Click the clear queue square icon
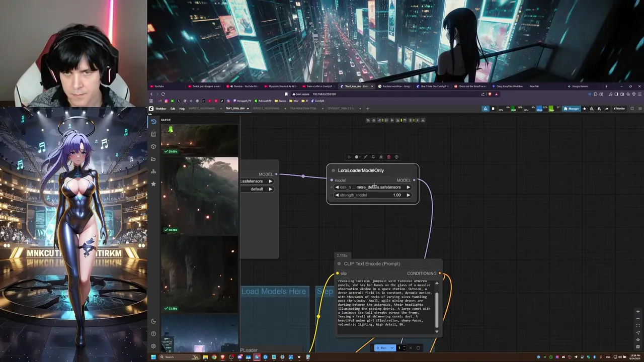The width and height of the screenshot is (644, 362). (x=418, y=348)
